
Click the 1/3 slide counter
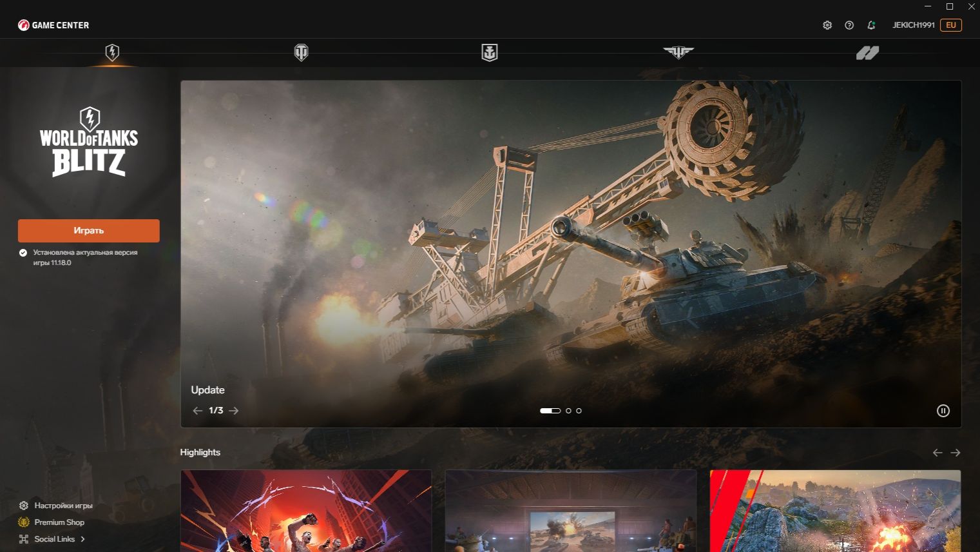(x=216, y=411)
